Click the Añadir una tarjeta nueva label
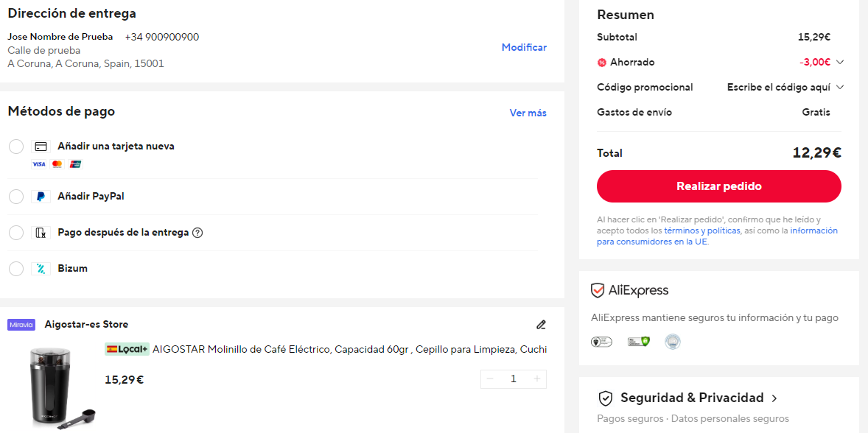868x433 pixels. [x=116, y=147]
